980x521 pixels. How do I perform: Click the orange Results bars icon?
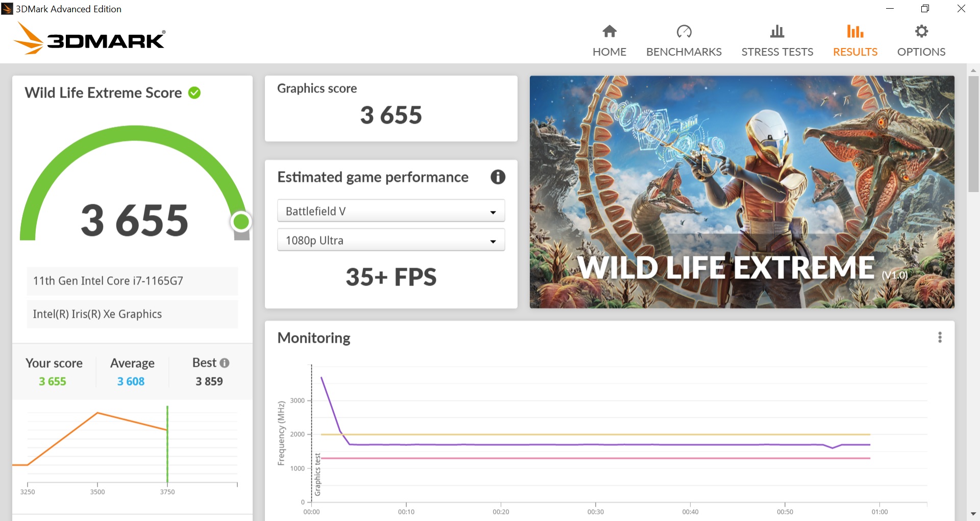pos(855,31)
